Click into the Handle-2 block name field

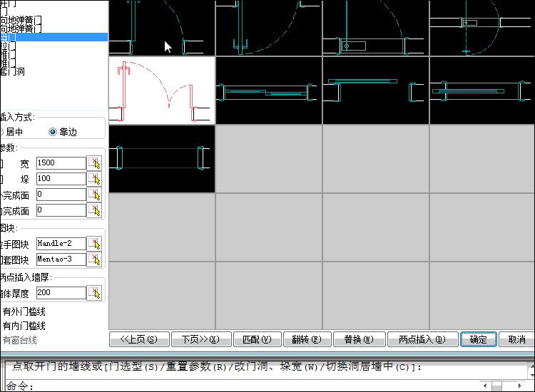click(61, 244)
